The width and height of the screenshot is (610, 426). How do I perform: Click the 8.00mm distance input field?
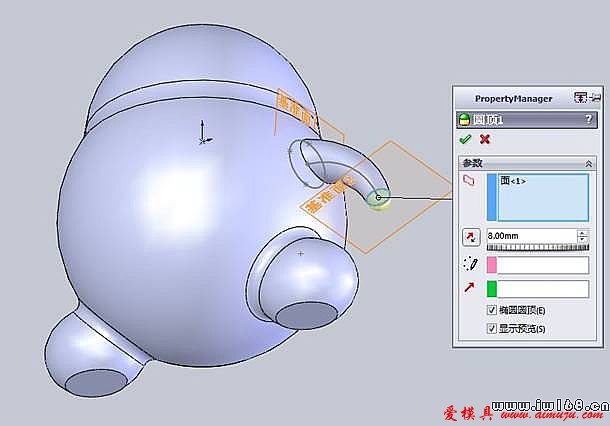(x=530, y=236)
